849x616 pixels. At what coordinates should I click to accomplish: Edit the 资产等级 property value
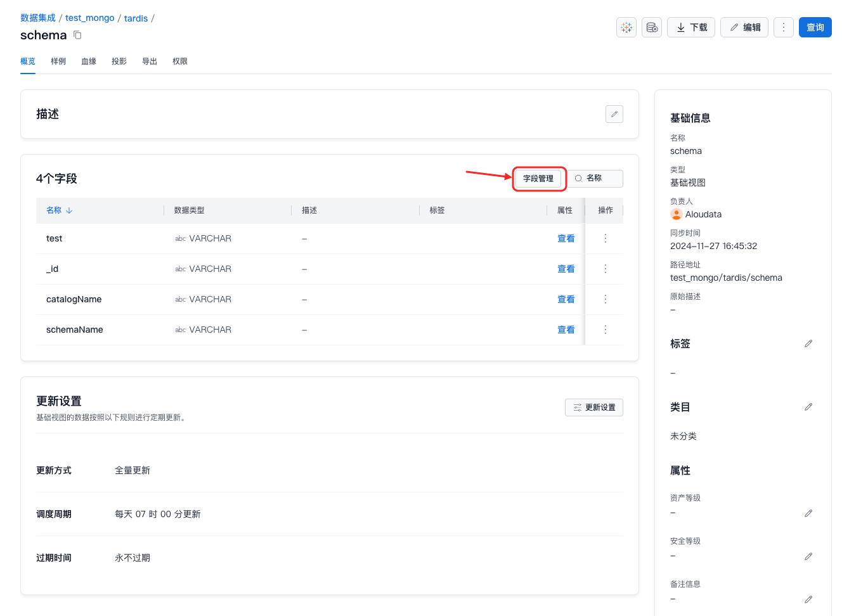pyautogui.click(x=808, y=513)
